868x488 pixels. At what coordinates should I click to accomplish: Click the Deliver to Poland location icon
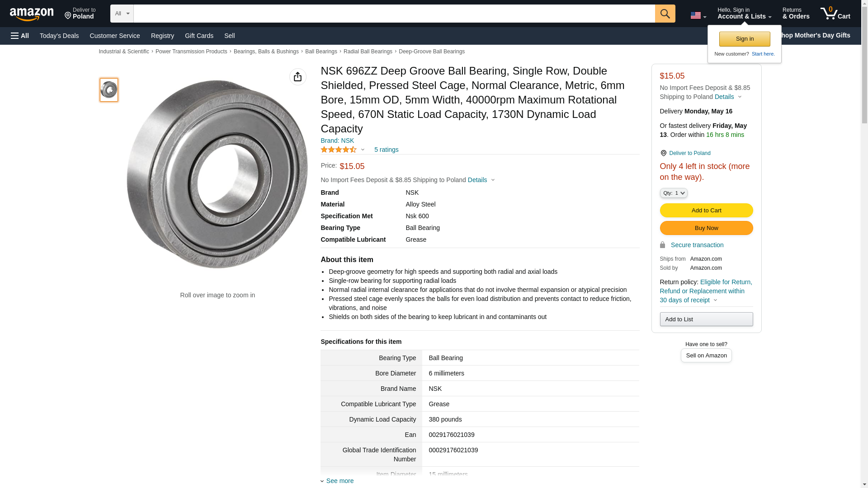pos(663,153)
